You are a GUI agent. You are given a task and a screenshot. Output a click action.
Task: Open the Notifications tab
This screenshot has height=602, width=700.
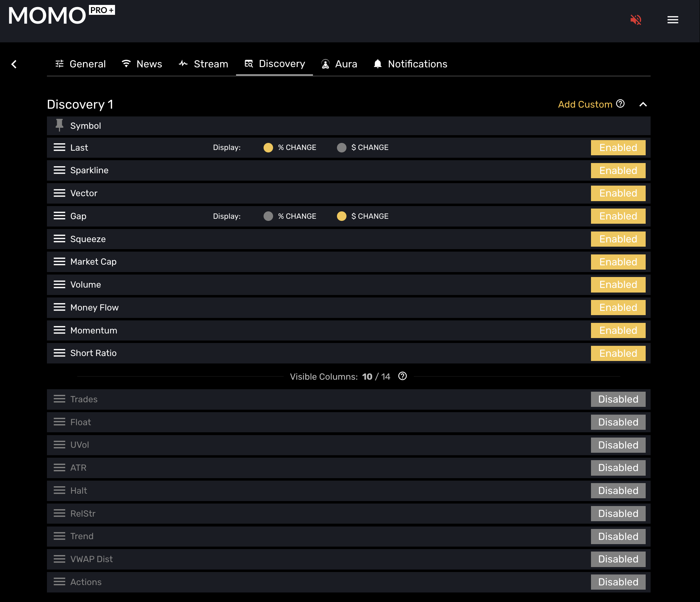pos(410,64)
